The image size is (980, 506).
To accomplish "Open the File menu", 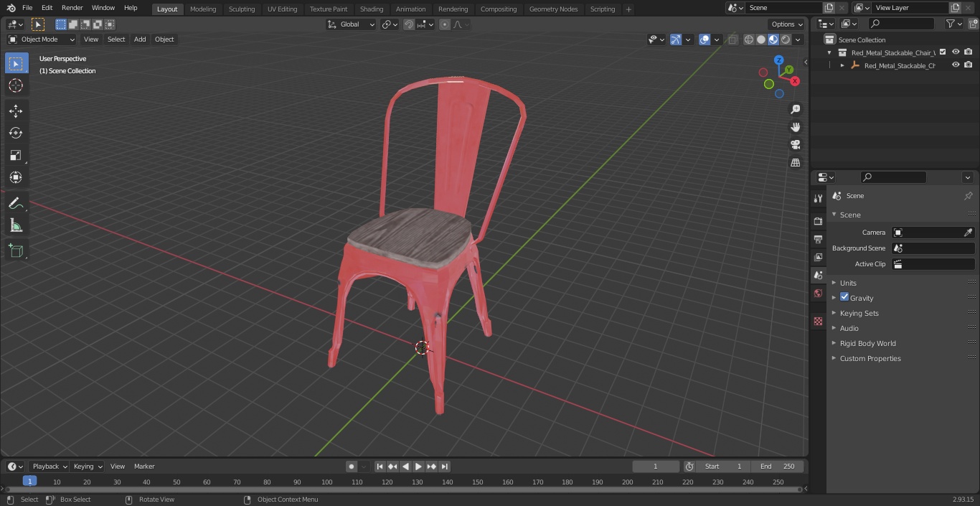I will [27, 8].
